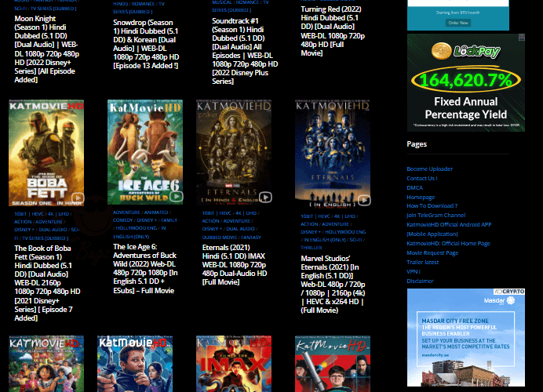Click VPN ! link in Pages
Image resolution: width=543 pixels, height=392 pixels.
pos(414,271)
